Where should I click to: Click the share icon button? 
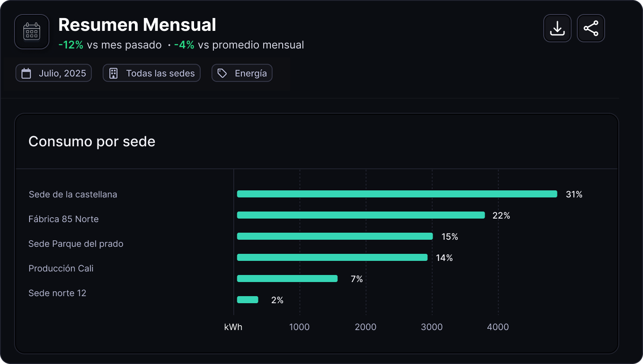click(591, 28)
